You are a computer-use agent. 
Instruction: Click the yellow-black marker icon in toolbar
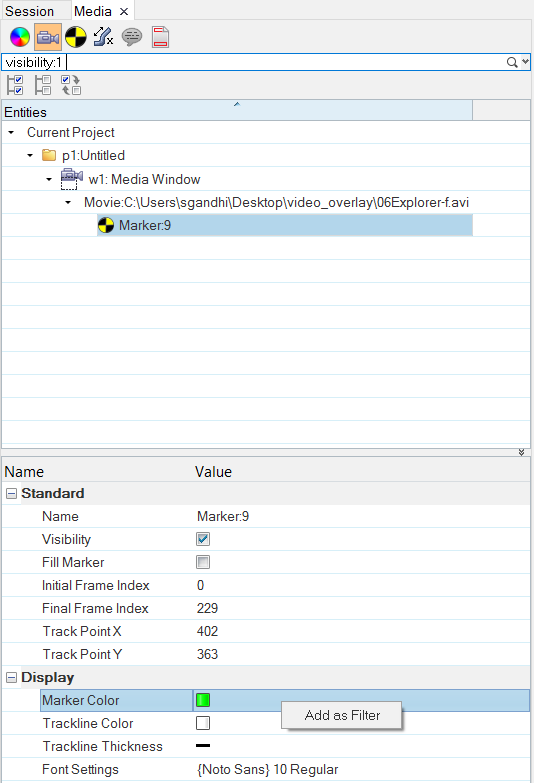(x=76, y=37)
